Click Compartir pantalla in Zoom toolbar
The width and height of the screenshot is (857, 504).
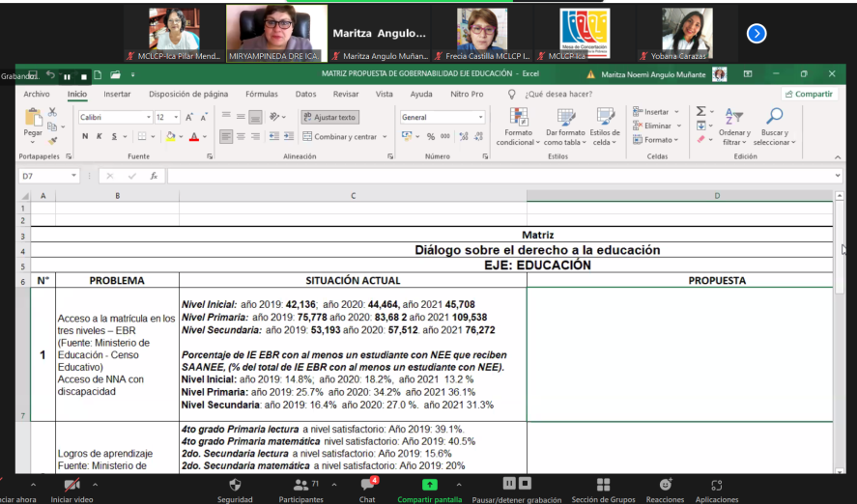[x=429, y=485]
